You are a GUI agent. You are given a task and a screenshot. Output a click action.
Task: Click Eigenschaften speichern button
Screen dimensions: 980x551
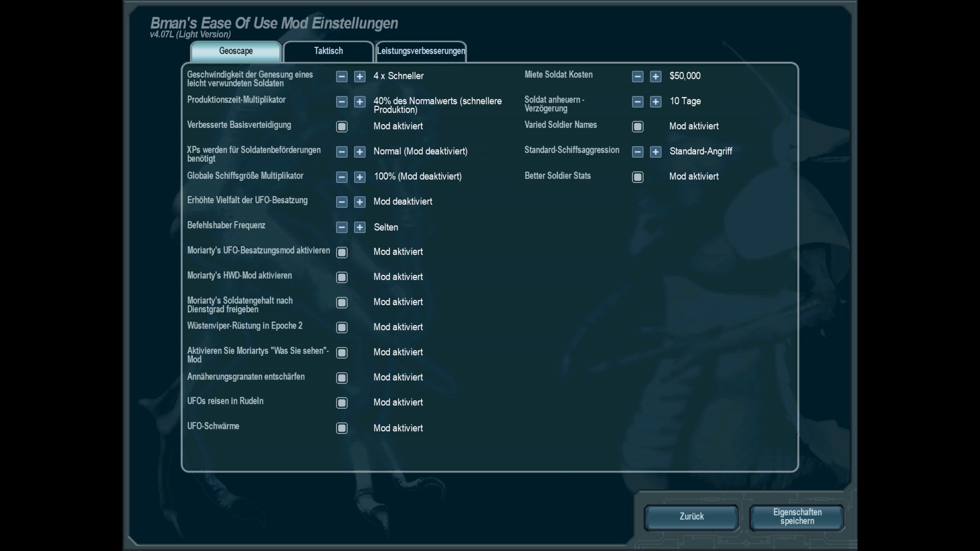pyautogui.click(x=797, y=517)
